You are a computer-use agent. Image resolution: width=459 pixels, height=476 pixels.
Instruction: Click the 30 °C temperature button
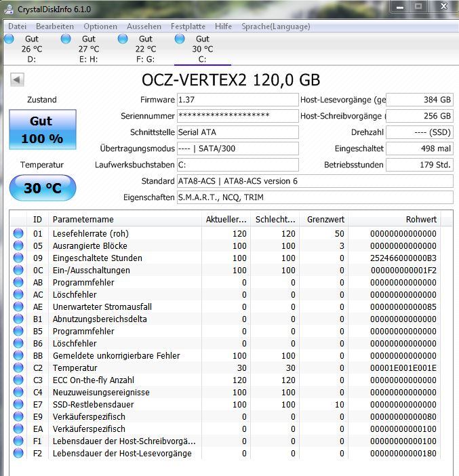click(43, 188)
